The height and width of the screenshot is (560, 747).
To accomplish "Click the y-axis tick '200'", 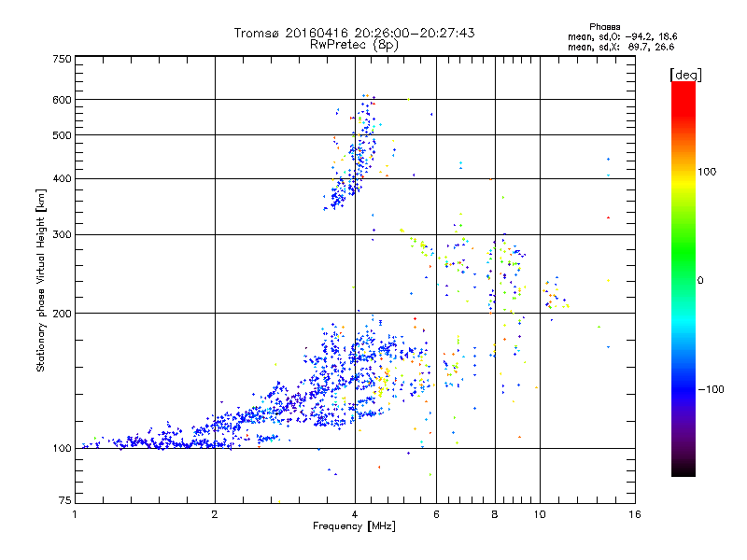I will click(x=63, y=314).
